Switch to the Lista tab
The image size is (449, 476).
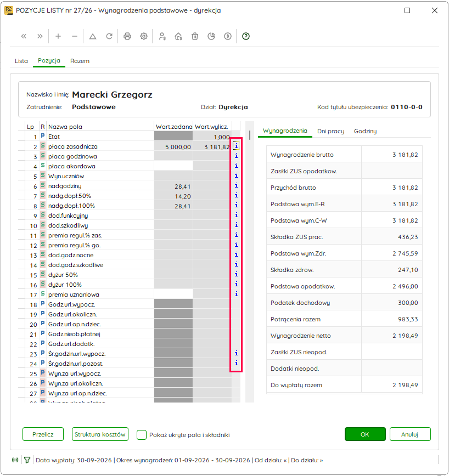pos(21,61)
